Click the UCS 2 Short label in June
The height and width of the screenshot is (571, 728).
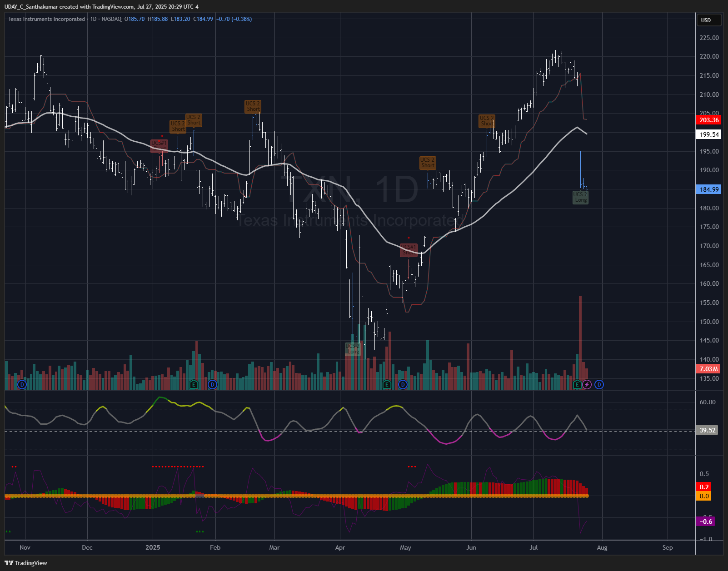coord(487,121)
